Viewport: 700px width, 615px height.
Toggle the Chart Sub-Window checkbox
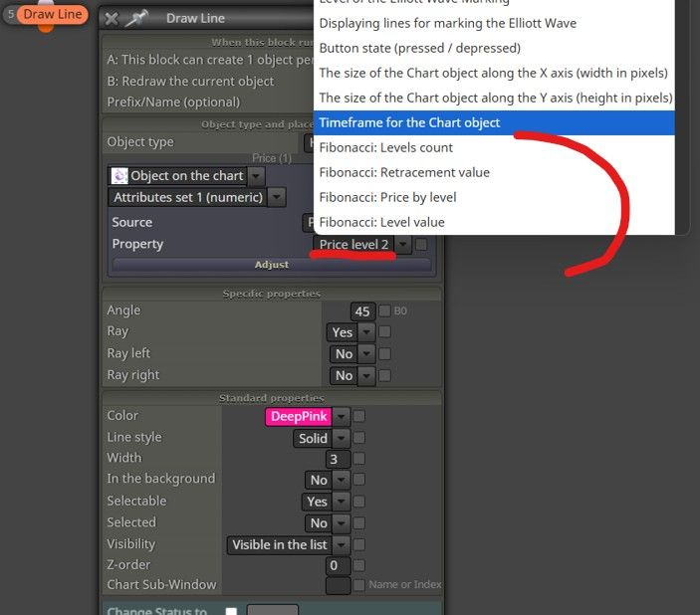point(358,585)
